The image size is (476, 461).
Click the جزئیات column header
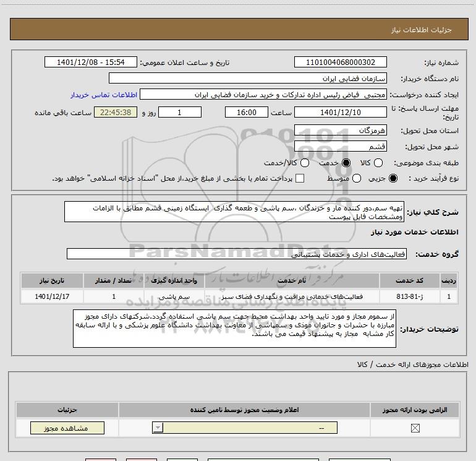coord(67,410)
